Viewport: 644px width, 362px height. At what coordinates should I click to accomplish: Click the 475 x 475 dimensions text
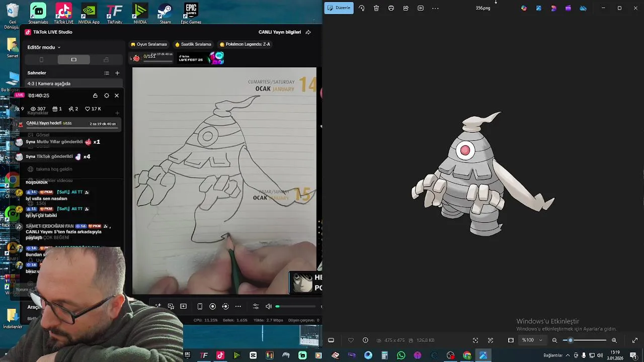click(394, 340)
